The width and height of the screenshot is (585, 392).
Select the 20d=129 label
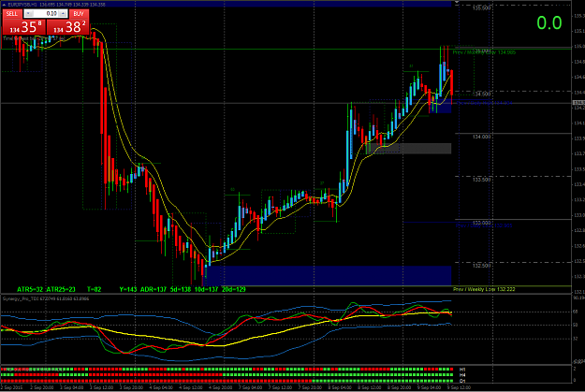(234, 289)
